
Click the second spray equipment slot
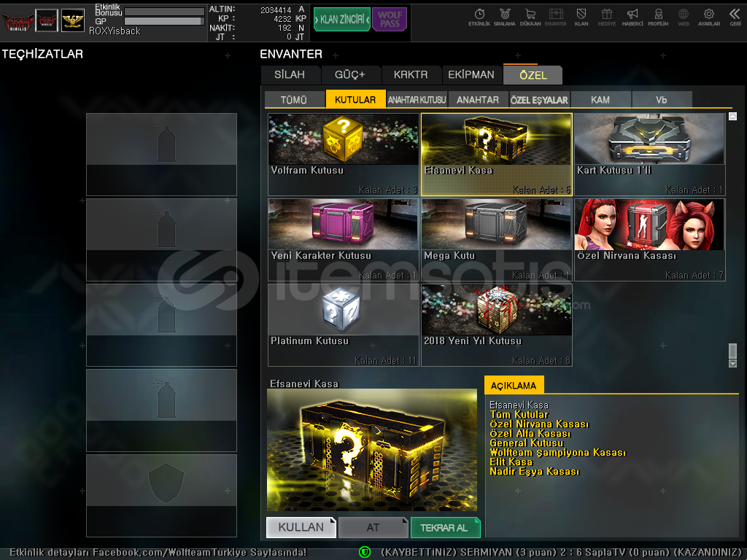click(x=161, y=239)
